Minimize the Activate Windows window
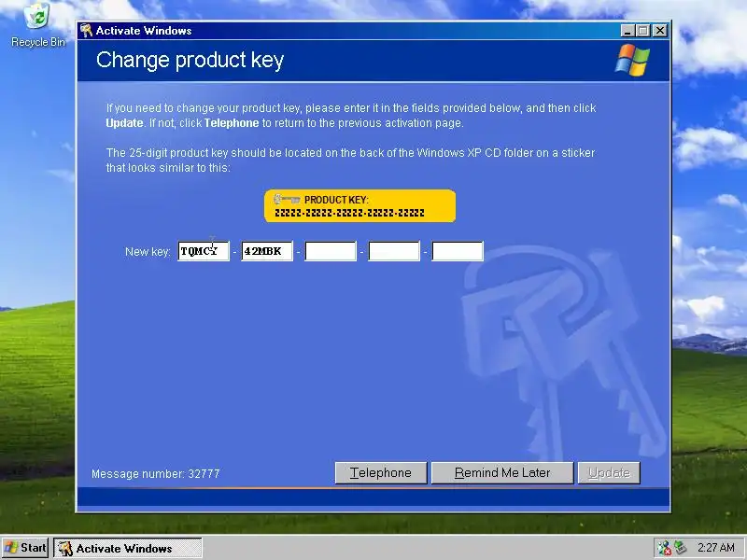This screenshot has width=747, height=560. (627, 31)
